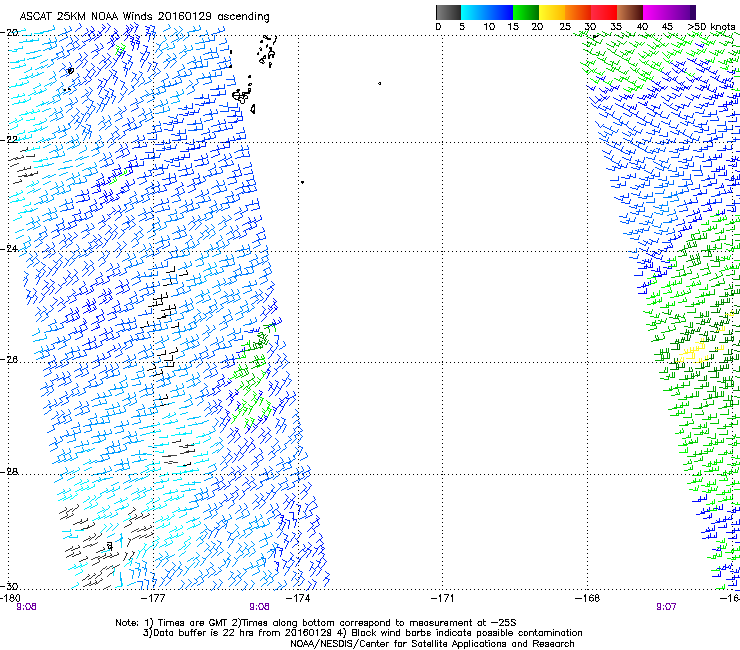The height and width of the screenshot is (650, 740).
Task: Click the -24 latitude axis label
Action: coord(10,249)
